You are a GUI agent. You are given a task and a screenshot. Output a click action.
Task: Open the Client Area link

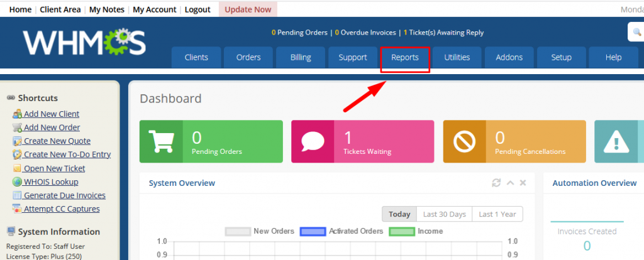click(x=60, y=9)
